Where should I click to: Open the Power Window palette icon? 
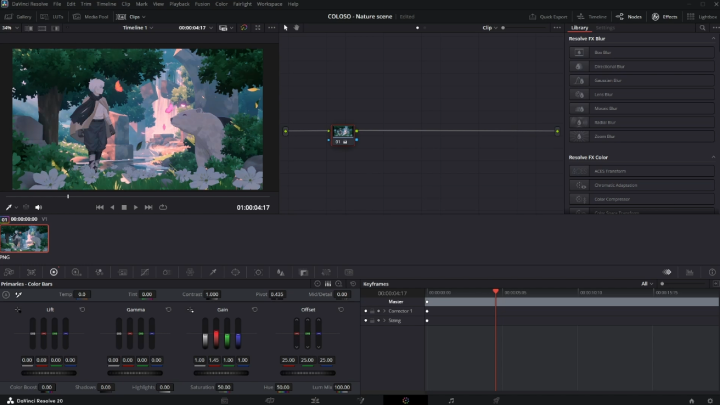coord(235,272)
